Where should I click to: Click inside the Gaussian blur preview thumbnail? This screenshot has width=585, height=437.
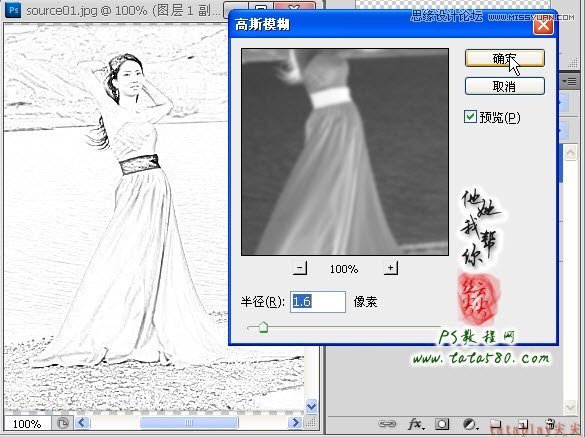click(345, 152)
